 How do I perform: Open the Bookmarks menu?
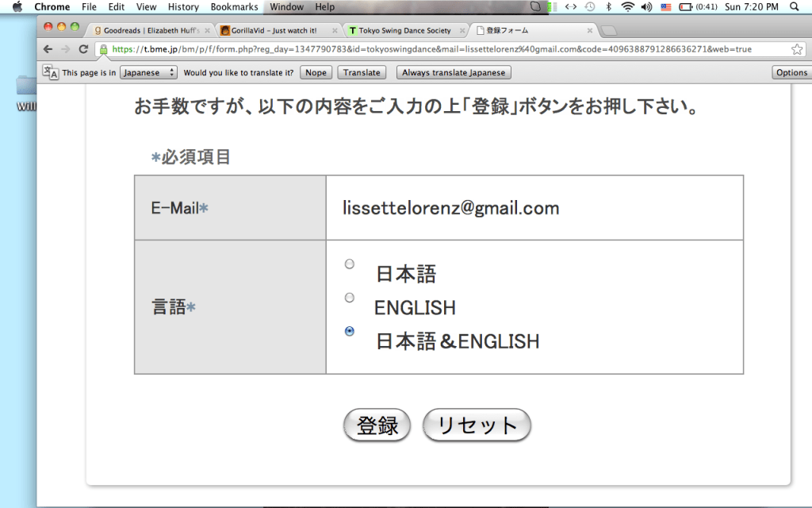coord(234,7)
